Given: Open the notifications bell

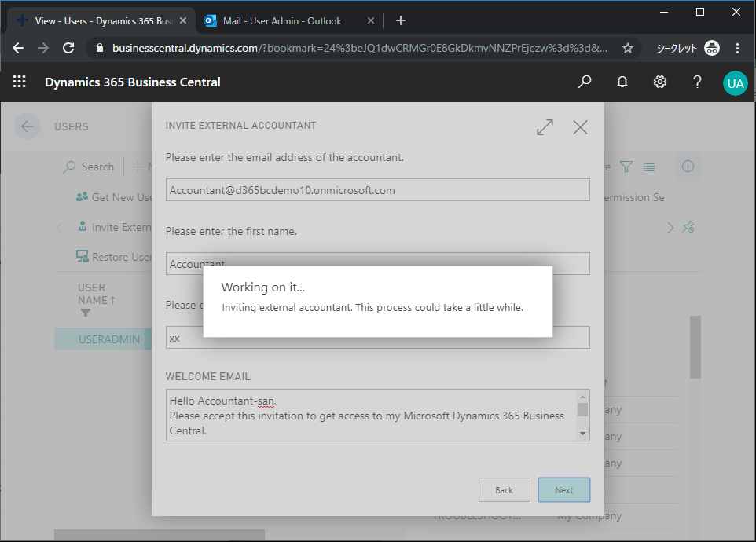Looking at the screenshot, I should point(622,82).
